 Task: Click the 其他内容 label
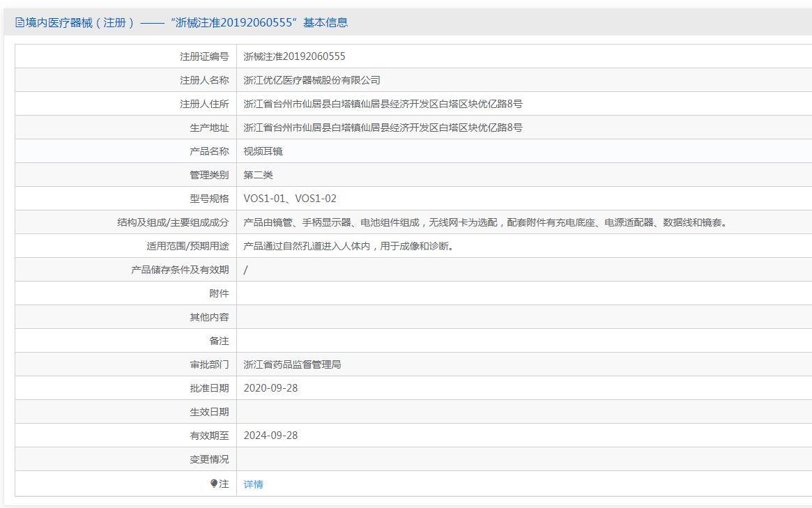tap(209, 317)
